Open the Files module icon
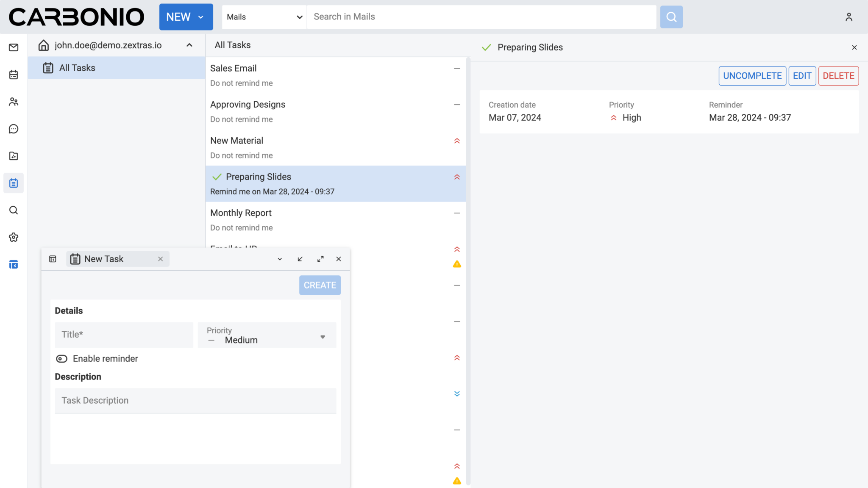The image size is (868, 488). pyautogui.click(x=13, y=156)
